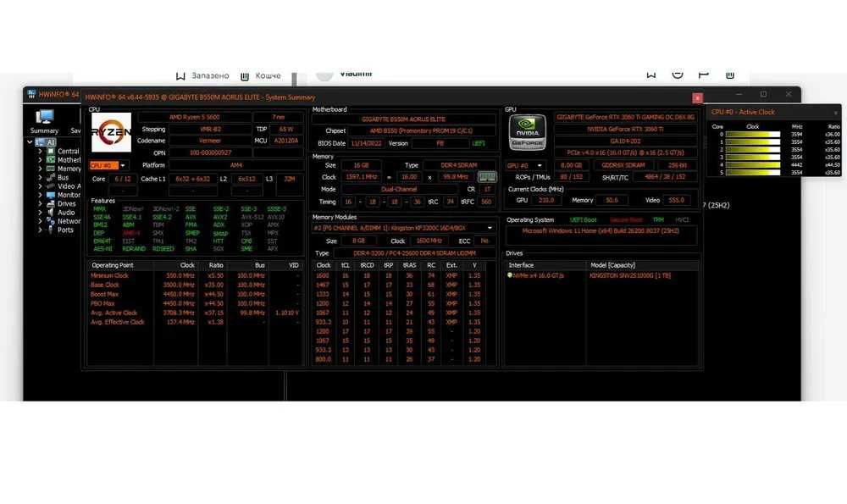The height and width of the screenshot is (504, 847).
Task: Expand the Motherboard node
Action: click(x=40, y=160)
